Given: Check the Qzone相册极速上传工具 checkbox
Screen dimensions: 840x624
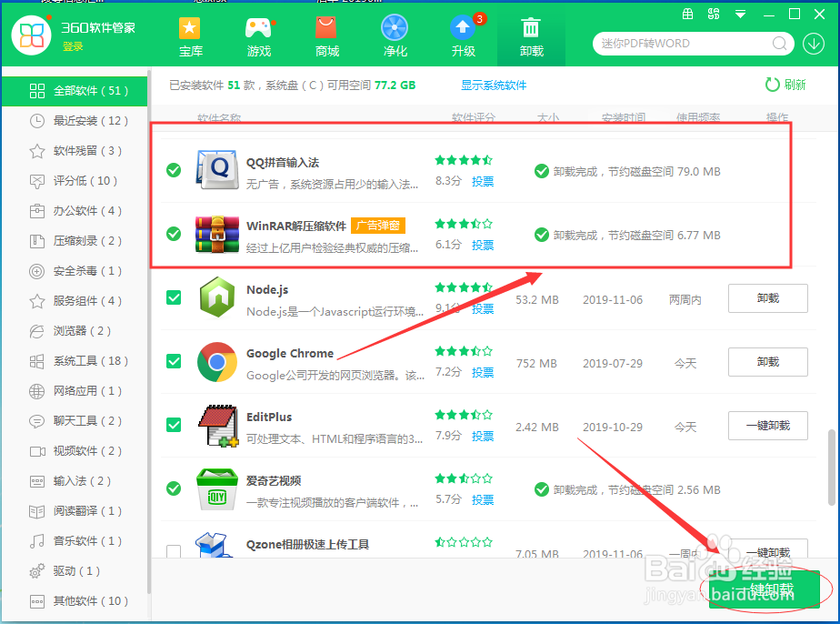Looking at the screenshot, I should pos(174,551).
